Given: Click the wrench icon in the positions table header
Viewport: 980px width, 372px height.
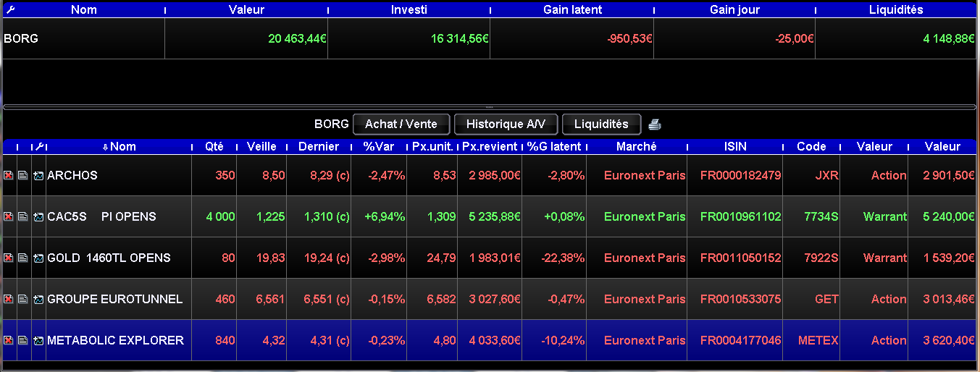Looking at the screenshot, I should pos(39,146).
